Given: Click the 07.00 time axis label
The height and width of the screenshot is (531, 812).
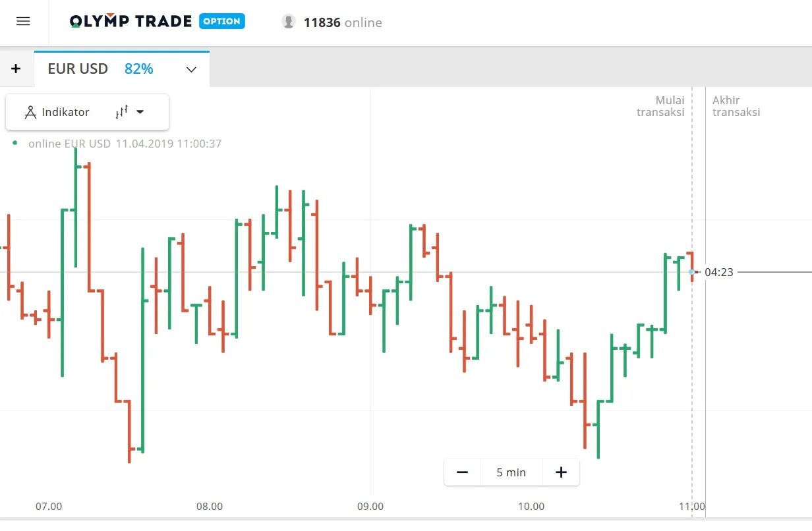Looking at the screenshot, I should 49,507.
